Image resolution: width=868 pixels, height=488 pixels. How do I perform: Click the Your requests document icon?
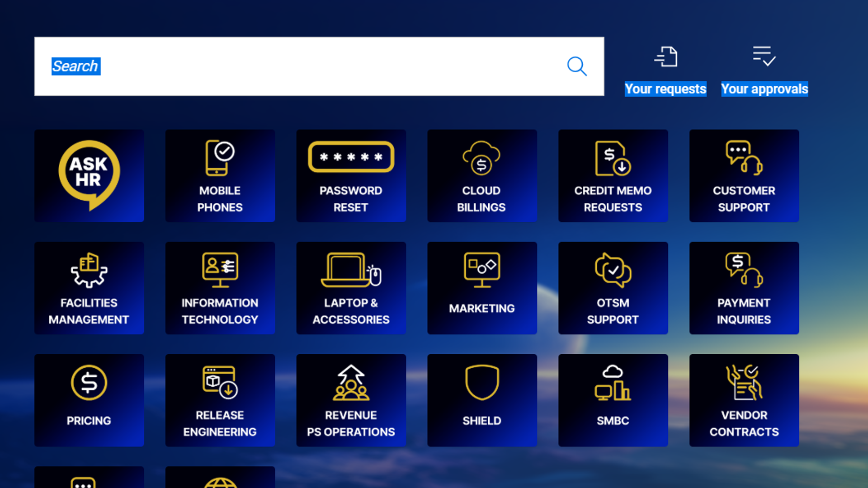click(666, 57)
